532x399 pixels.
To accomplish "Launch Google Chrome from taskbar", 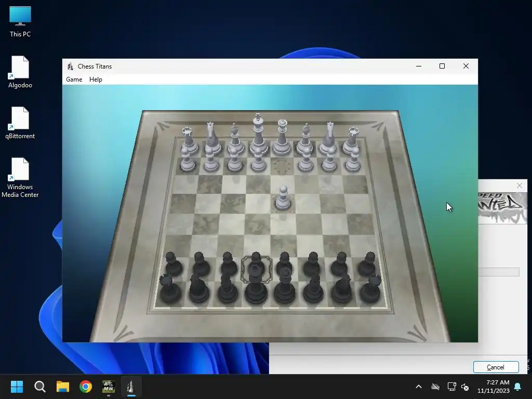I will pos(86,387).
